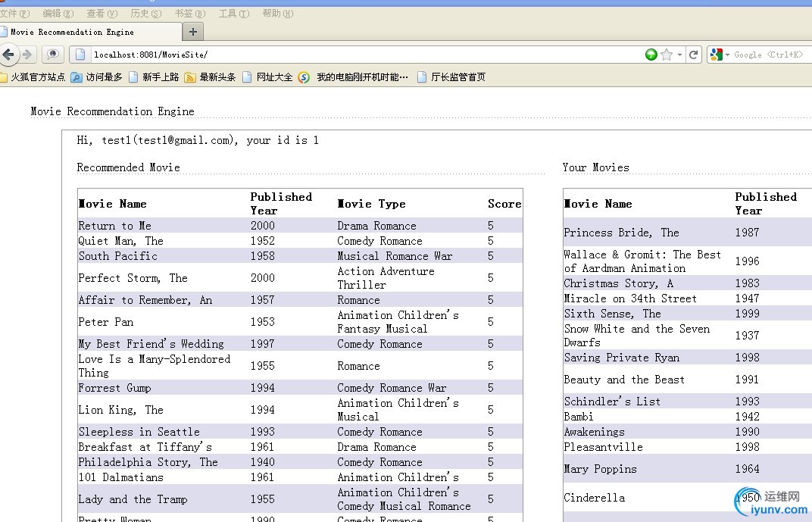Open the 厅长监管首页 bookmark

451,77
